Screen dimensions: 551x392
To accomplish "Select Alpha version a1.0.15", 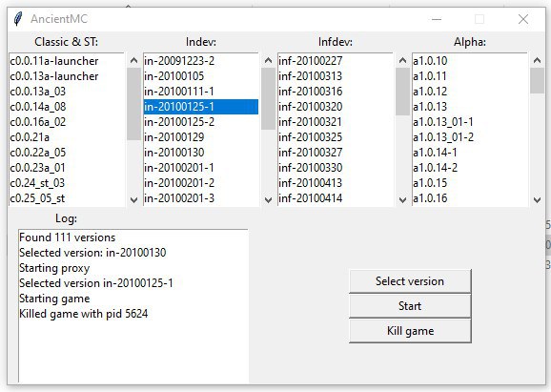I will tap(470, 183).
